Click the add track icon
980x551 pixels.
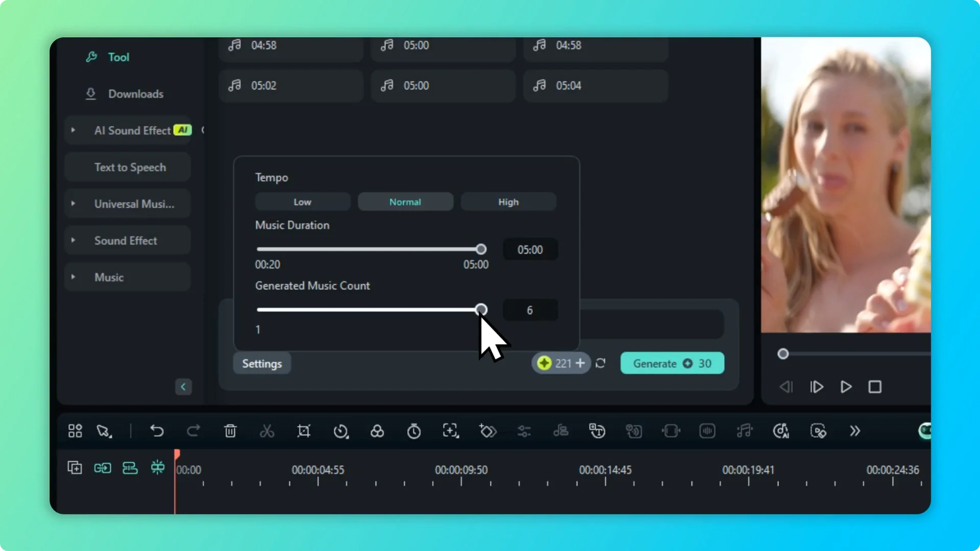75,467
